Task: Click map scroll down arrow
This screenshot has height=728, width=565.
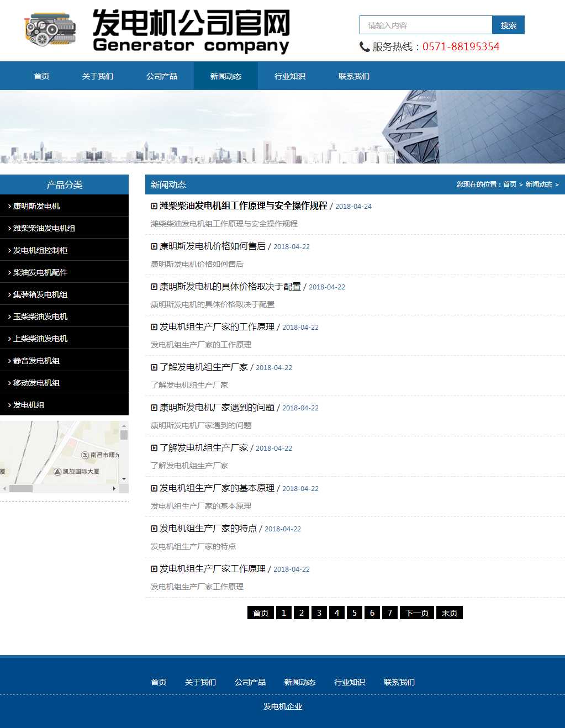Action: point(124,479)
